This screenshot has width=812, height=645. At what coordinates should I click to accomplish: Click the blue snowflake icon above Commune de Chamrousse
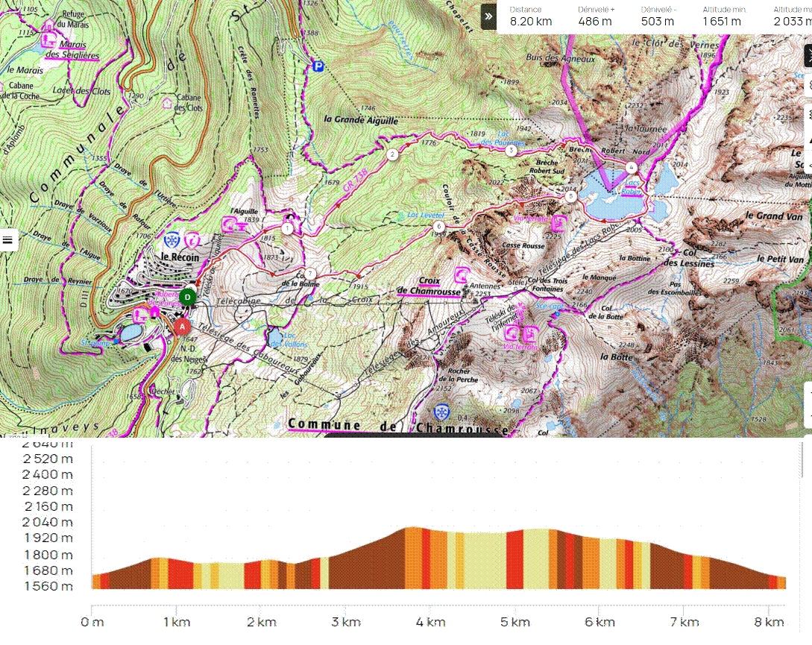[x=441, y=412]
